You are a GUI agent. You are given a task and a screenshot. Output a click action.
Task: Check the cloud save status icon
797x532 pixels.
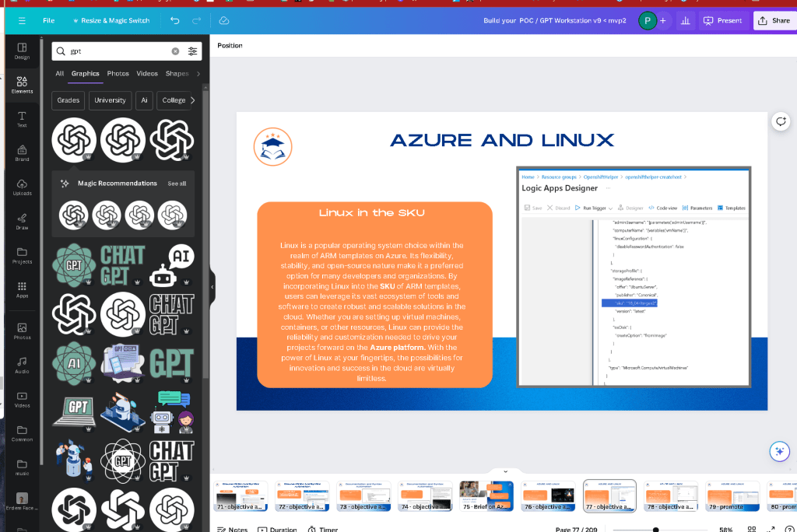pos(224,21)
